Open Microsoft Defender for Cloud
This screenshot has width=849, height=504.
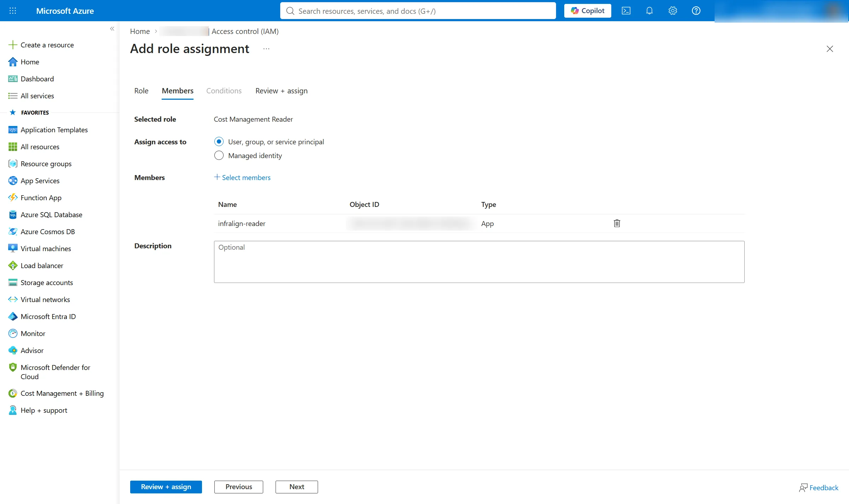pos(55,372)
